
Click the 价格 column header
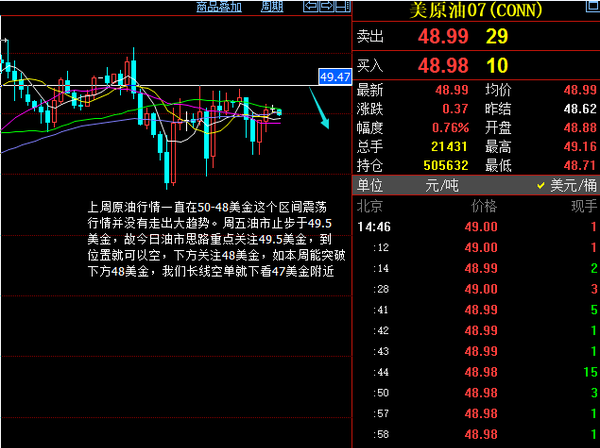[484, 207]
